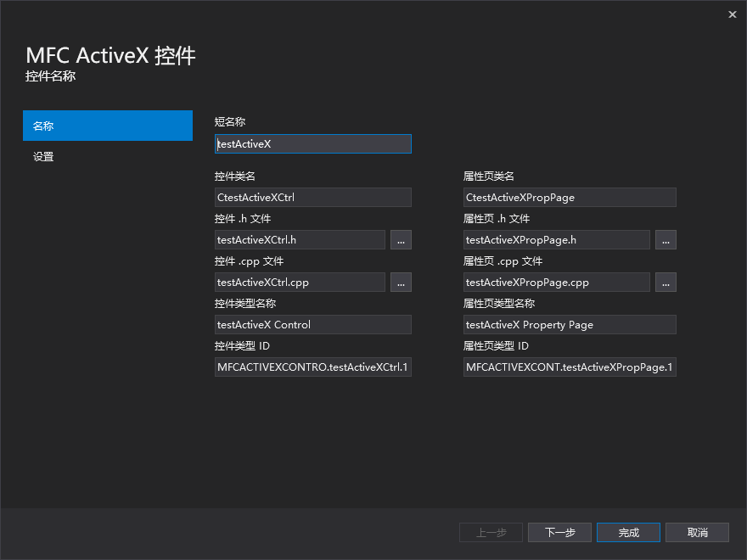
Task: Click the browse button next to 属性页 .h 文件
Action: [666, 239]
